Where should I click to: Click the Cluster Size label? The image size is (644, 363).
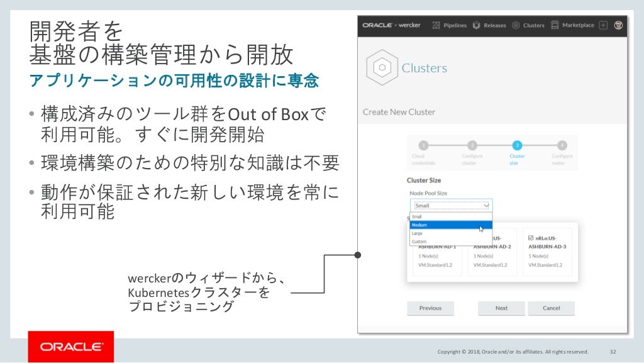tap(424, 181)
